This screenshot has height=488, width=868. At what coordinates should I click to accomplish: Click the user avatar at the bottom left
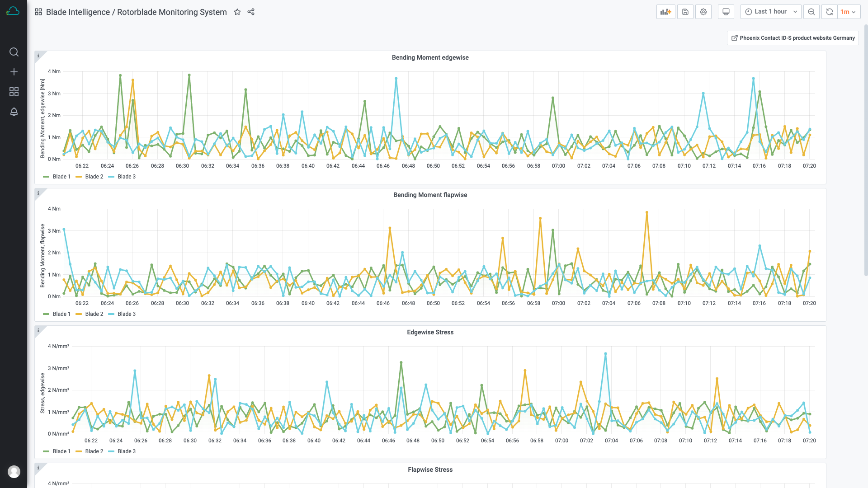(14, 471)
